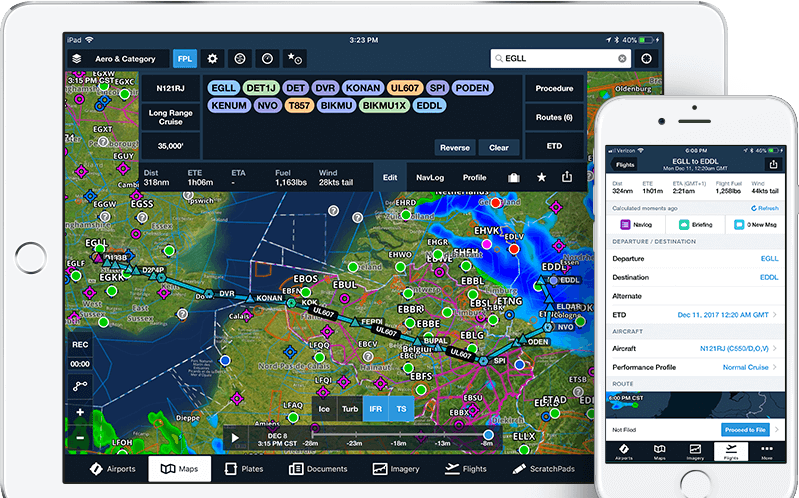Jump to -18m on weather timeline
Screen dimensions: 799x498
point(398,443)
